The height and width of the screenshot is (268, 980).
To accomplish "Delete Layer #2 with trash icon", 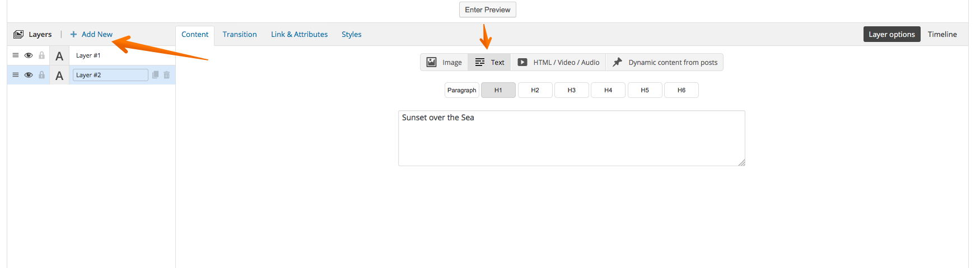I will pyautogui.click(x=167, y=75).
